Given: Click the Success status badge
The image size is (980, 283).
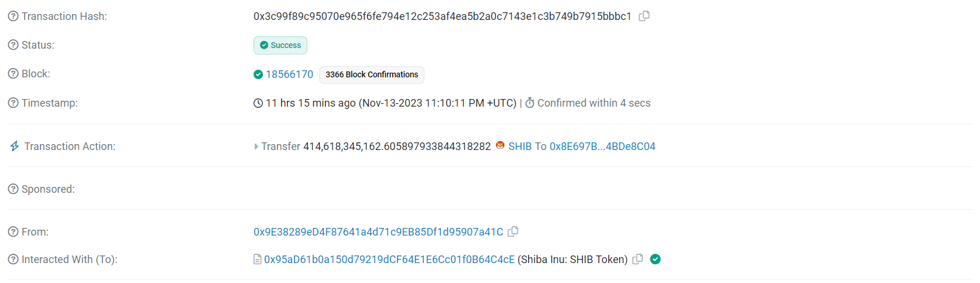Looking at the screenshot, I should click(280, 45).
